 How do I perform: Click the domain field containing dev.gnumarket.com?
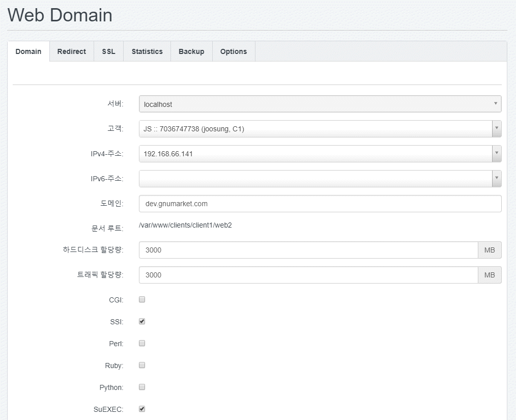[320, 204]
